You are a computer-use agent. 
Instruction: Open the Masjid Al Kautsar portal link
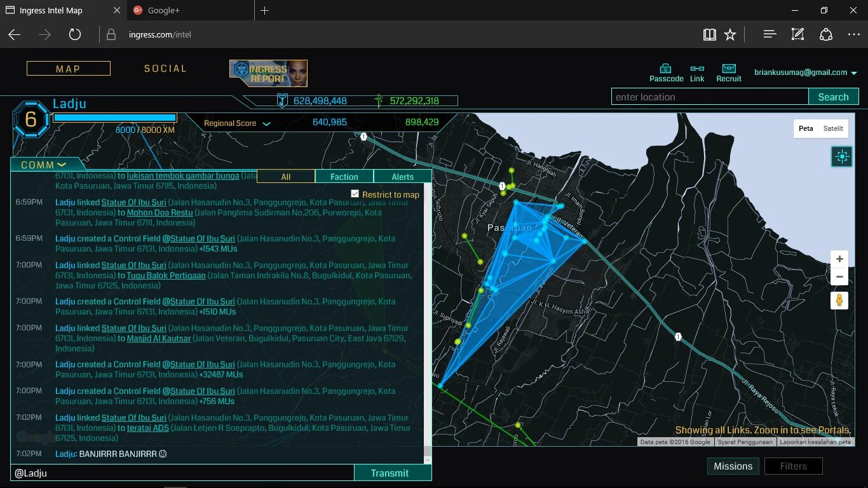click(x=159, y=338)
